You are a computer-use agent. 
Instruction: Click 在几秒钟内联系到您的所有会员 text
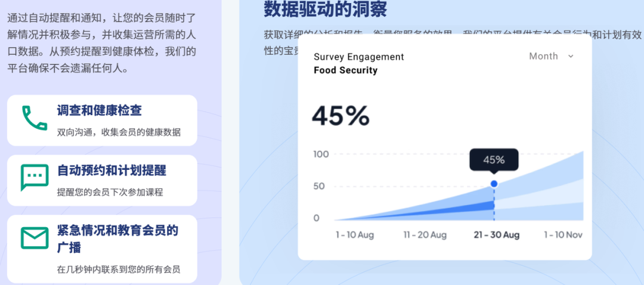click(x=119, y=269)
